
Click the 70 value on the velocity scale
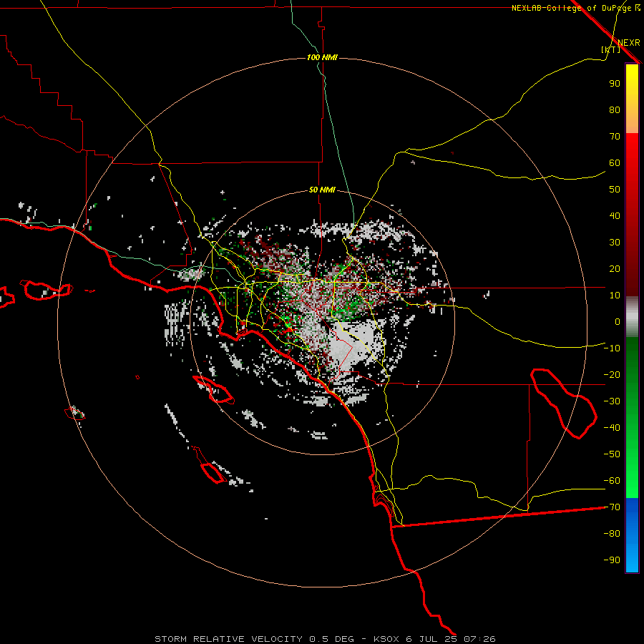pos(615,137)
